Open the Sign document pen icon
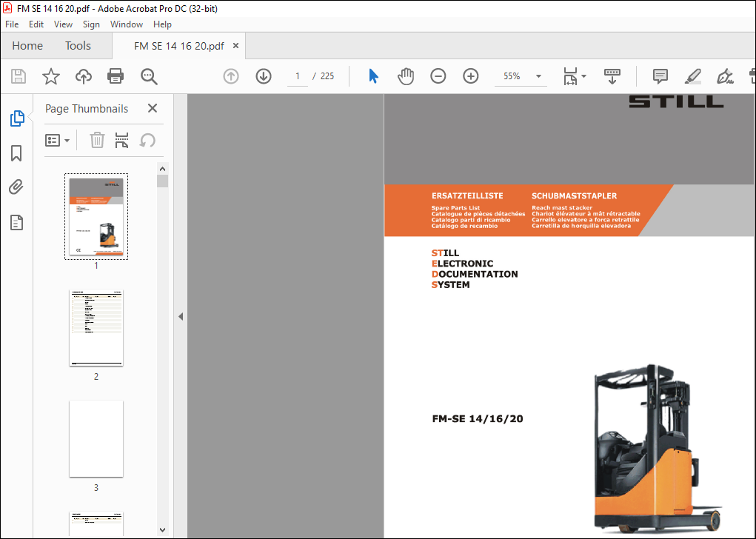Image resolution: width=756 pixels, height=539 pixels. [725, 76]
